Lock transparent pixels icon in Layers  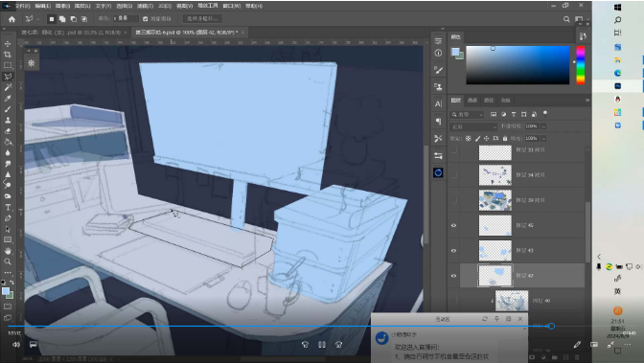coord(469,138)
